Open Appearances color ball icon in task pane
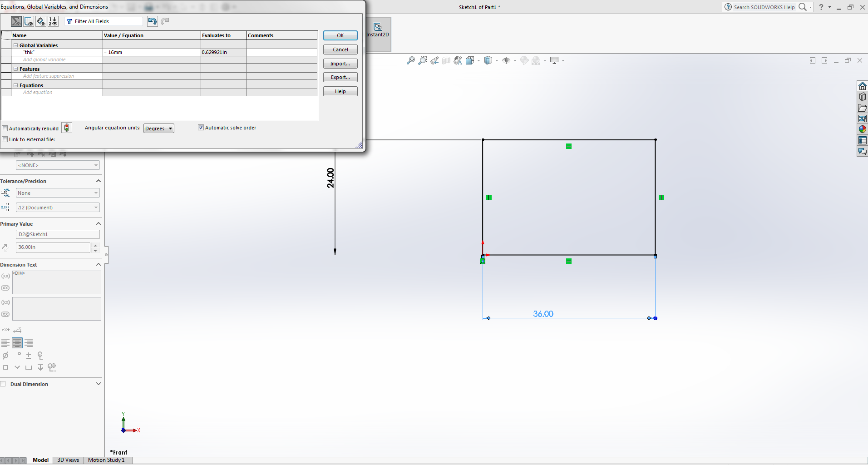 863,129
